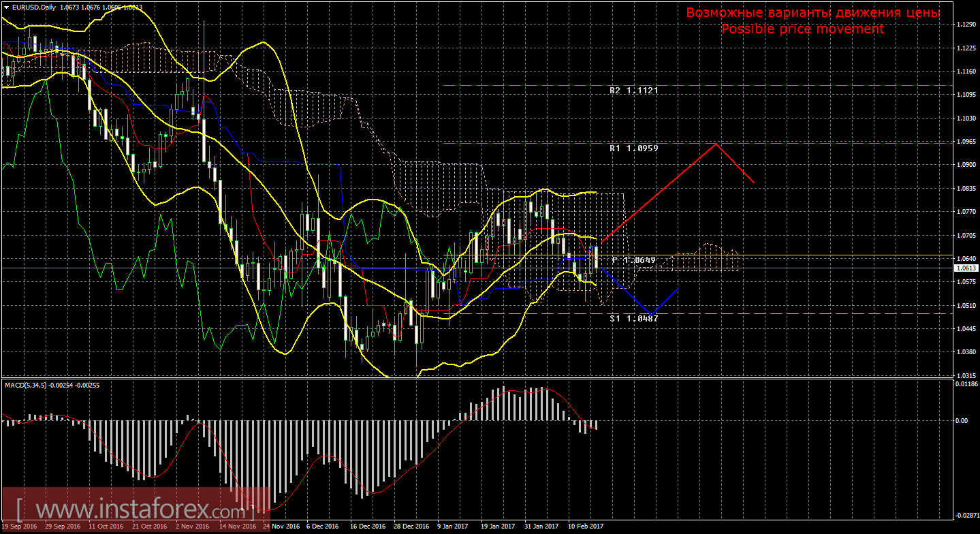Screen dimensions: 980x534
Task: Click the 31 Jan 2017 date label
Action: [x=541, y=527]
